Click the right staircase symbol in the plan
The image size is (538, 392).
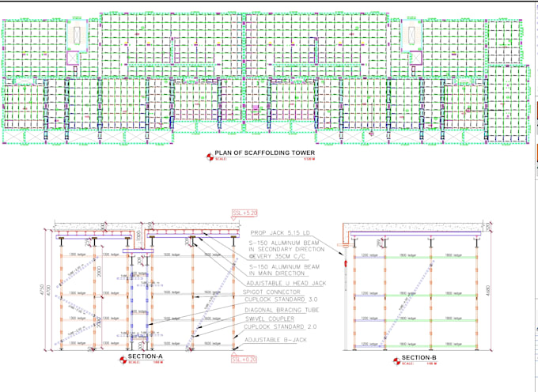coord(411,36)
